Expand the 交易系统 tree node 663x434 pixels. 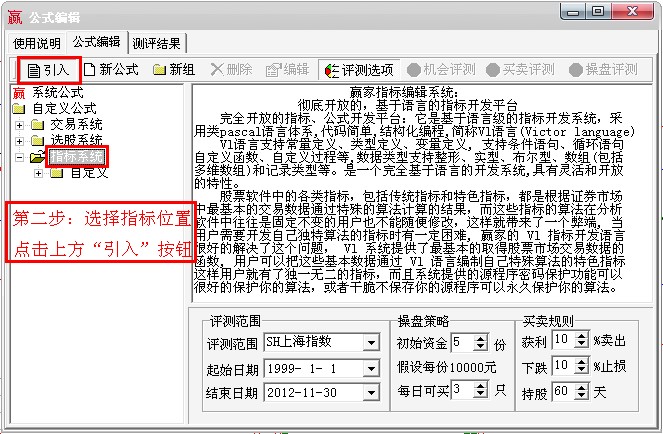point(20,125)
